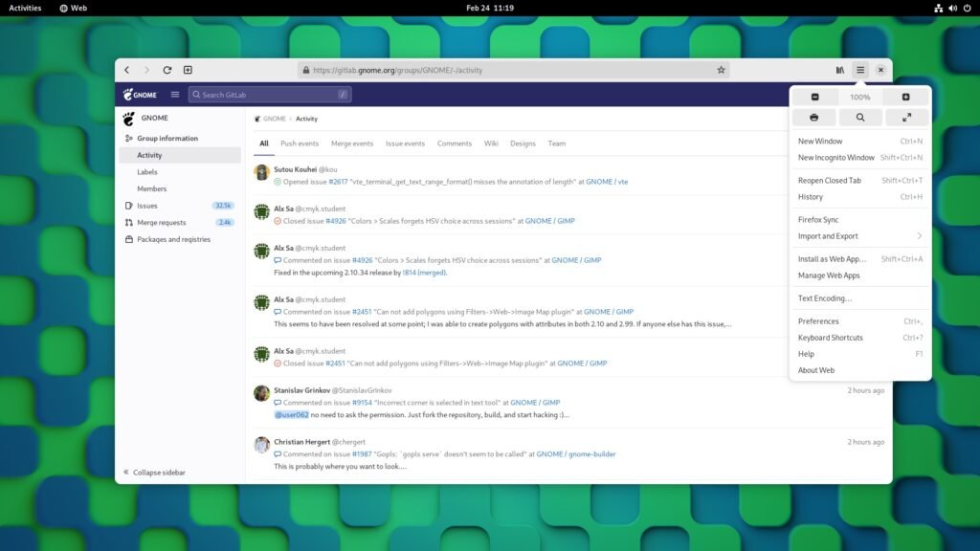Viewport: 980px width, 551px height.
Task: Choose New Incognito Window
Action: point(860,158)
